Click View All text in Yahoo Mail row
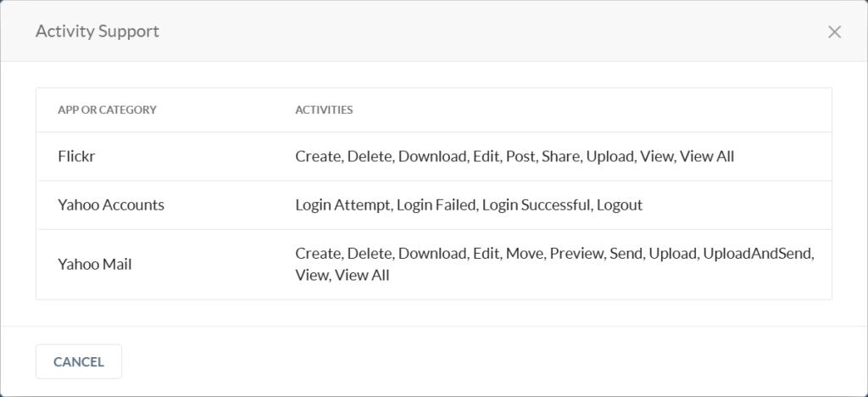This screenshot has height=397, width=868. [x=362, y=275]
